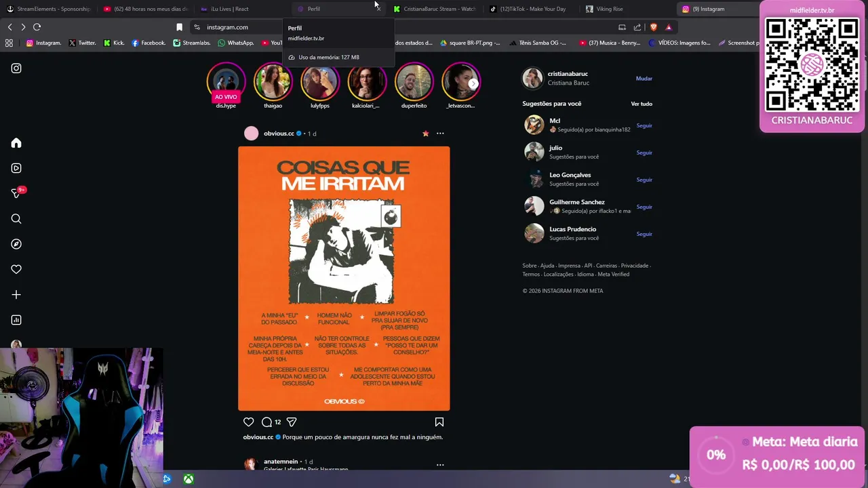
Task: Open the obvious.cc profile from post header
Action: pyautogui.click(x=279, y=134)
